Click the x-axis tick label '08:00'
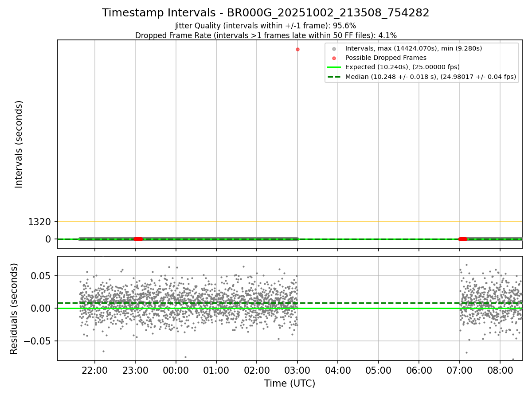Viewport: 532px width, 399px height. coord(500,370)
